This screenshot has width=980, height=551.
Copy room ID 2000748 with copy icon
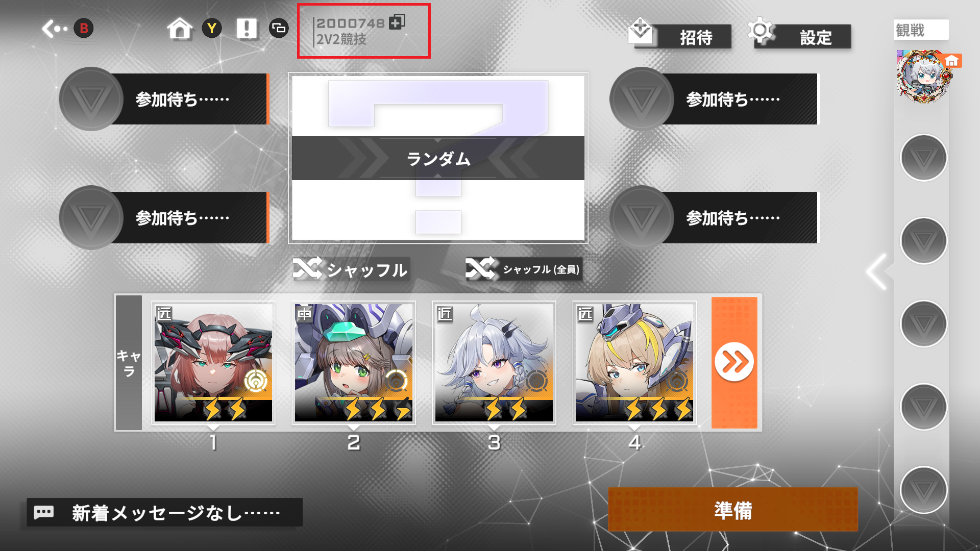coord(397,22)
